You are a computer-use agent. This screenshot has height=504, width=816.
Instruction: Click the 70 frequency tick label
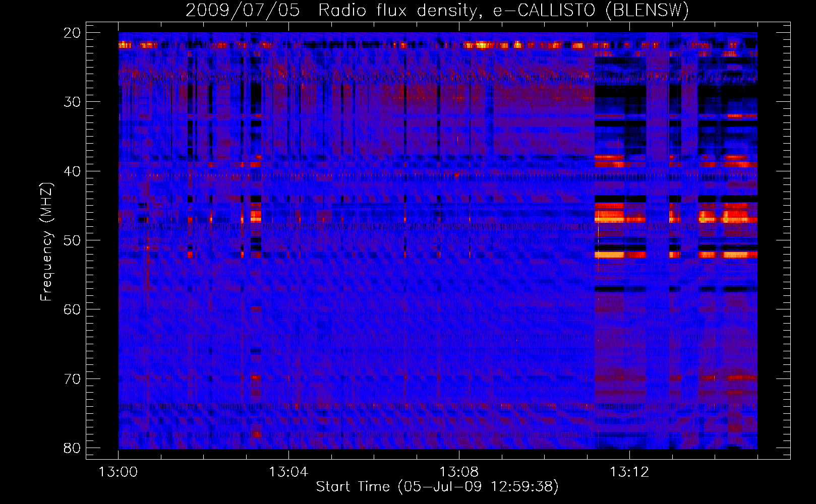click(x=72, y=379)
